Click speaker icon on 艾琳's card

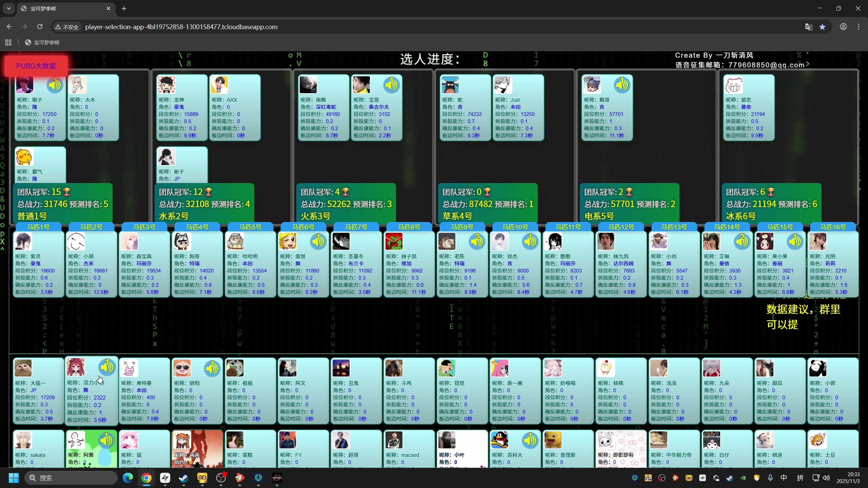[742, 242]
